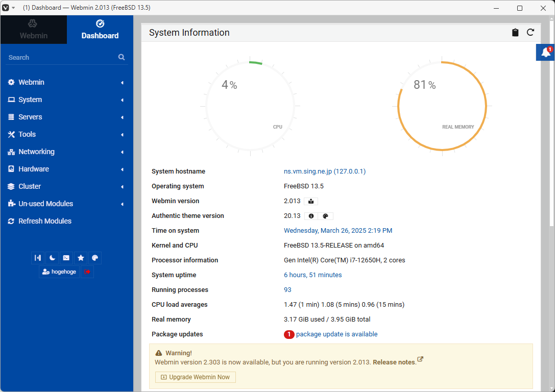Expand the System menu arrow
555x392 pixels.
pos(122,100)
